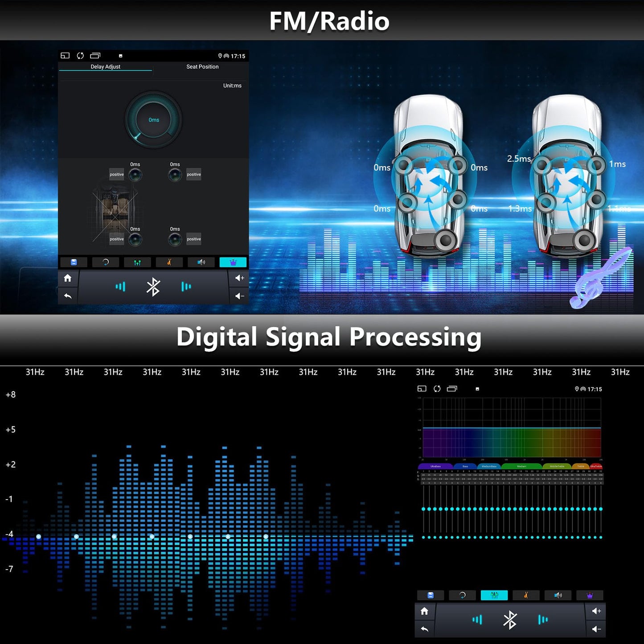Select the red UltraTreble frequency band

click(596, 466)
